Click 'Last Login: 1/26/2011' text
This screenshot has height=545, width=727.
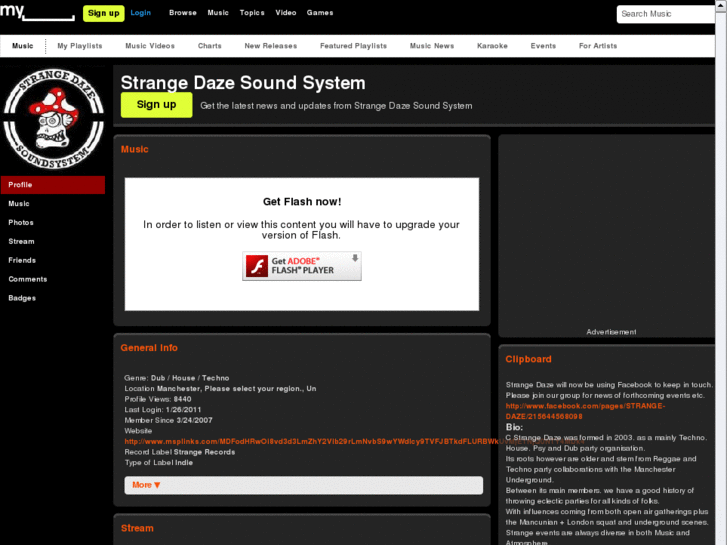click(163, 410)
